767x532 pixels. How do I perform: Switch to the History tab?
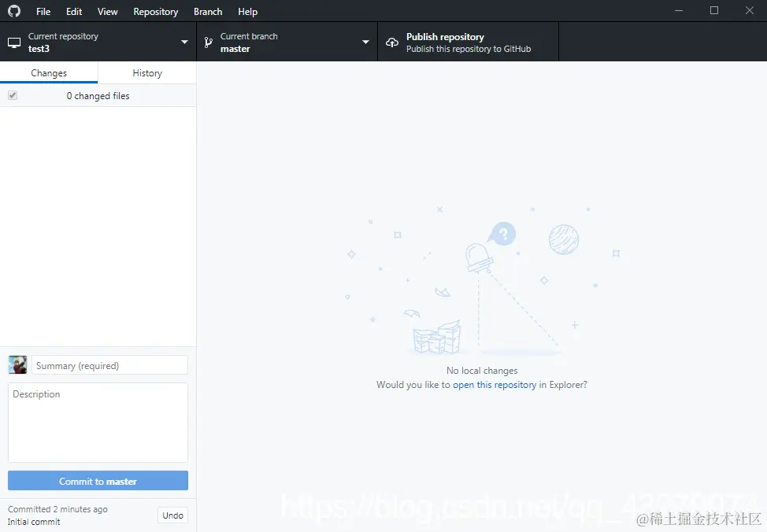(147, 73)
